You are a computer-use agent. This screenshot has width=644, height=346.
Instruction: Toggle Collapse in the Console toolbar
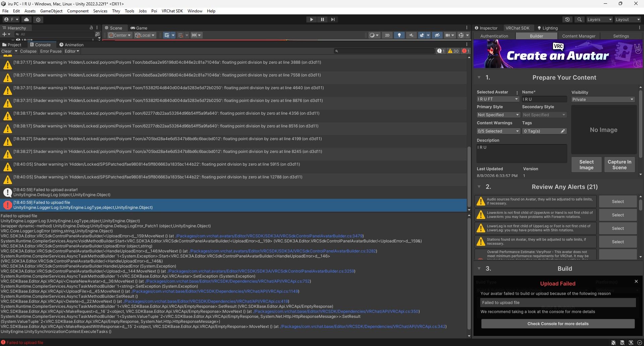pos(28,51)
